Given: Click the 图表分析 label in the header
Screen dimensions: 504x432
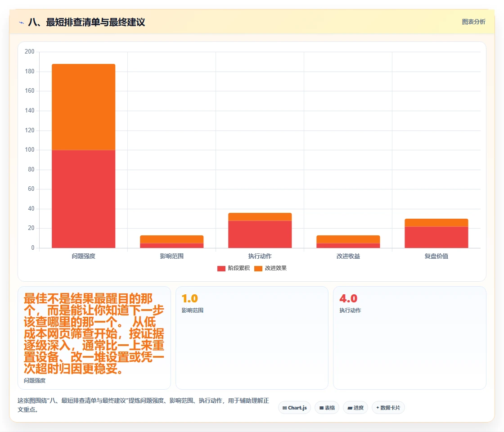Looking at the screenshot, I should click(473, 22).
